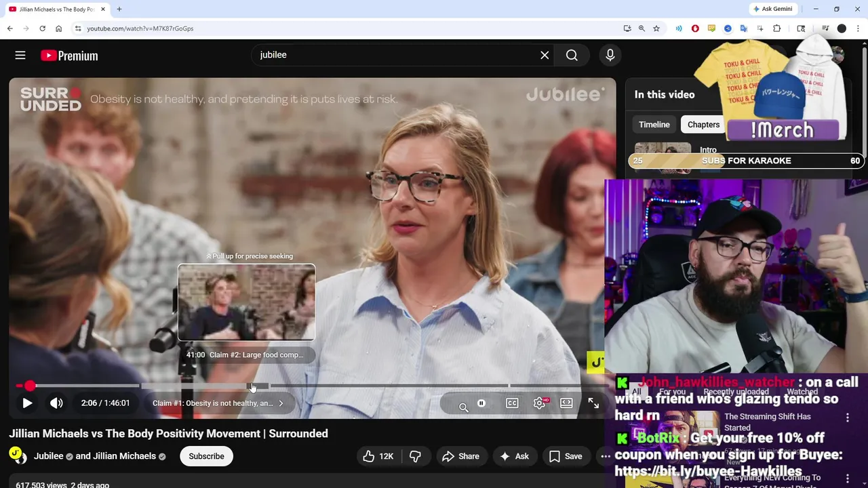
Task: Open 'The Streaming Shift Has Started' video
Action: 767,422
